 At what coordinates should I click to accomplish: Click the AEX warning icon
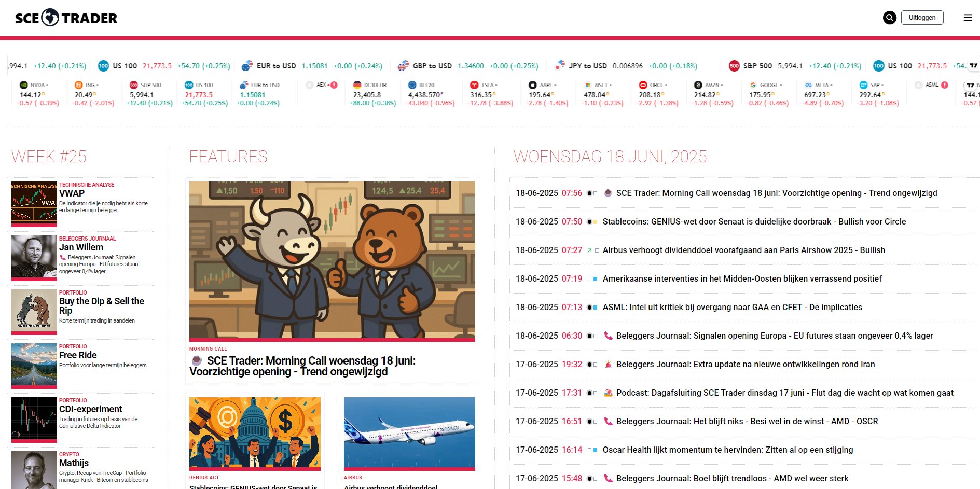334,85
